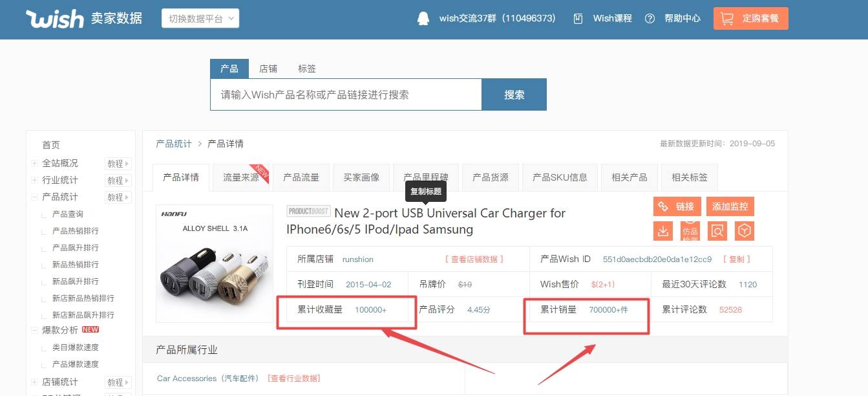The image size is (868, 396).
Task: Switch to the 产品货源 tab
Action: coord(491,177)
